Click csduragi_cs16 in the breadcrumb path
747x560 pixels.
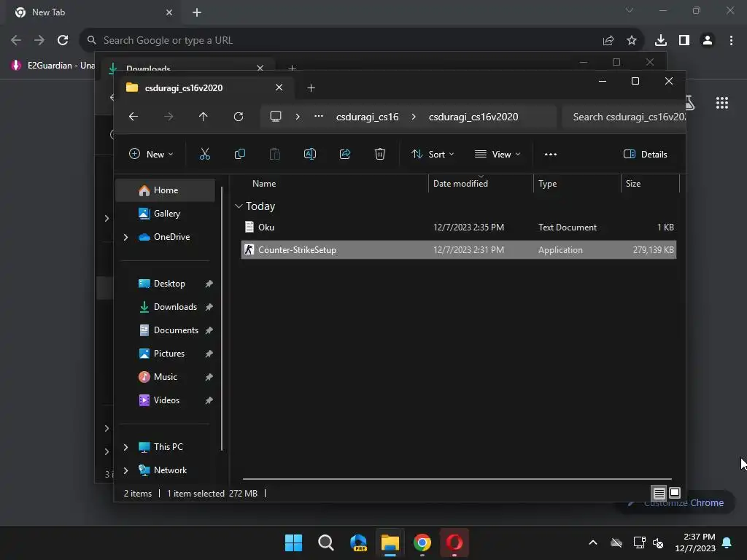[368, 117]
